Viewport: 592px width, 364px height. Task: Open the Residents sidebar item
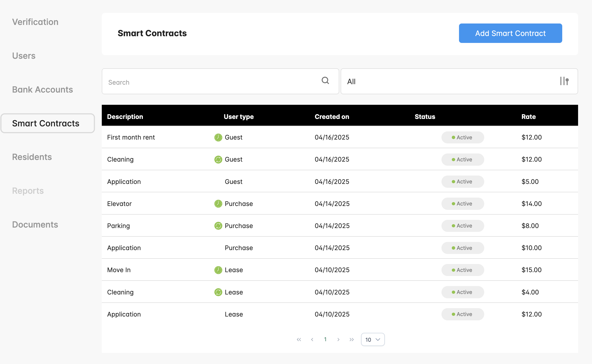(x=32, y=157)
